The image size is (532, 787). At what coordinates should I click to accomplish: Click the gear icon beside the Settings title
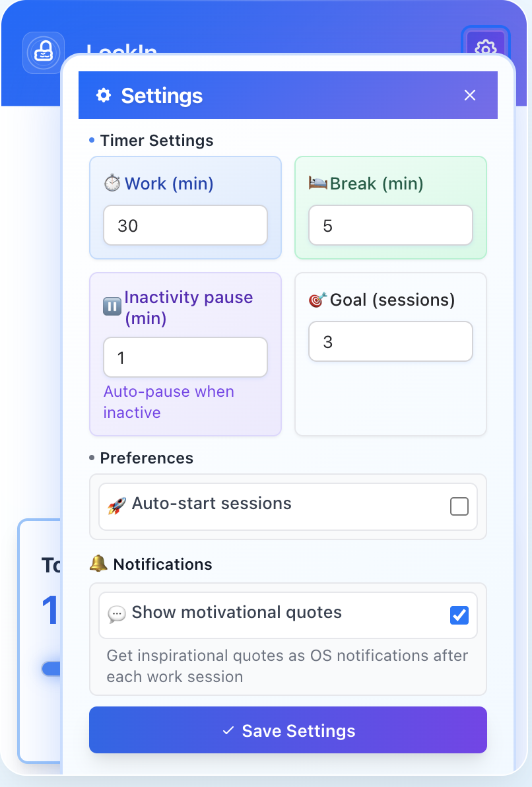(x=104, y=96)
